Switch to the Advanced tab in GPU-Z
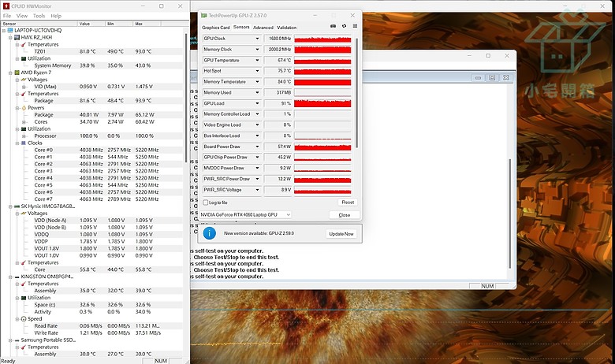The height and width of the screenshot is (364, 615). pyautogui.click(x=263, y=28)
